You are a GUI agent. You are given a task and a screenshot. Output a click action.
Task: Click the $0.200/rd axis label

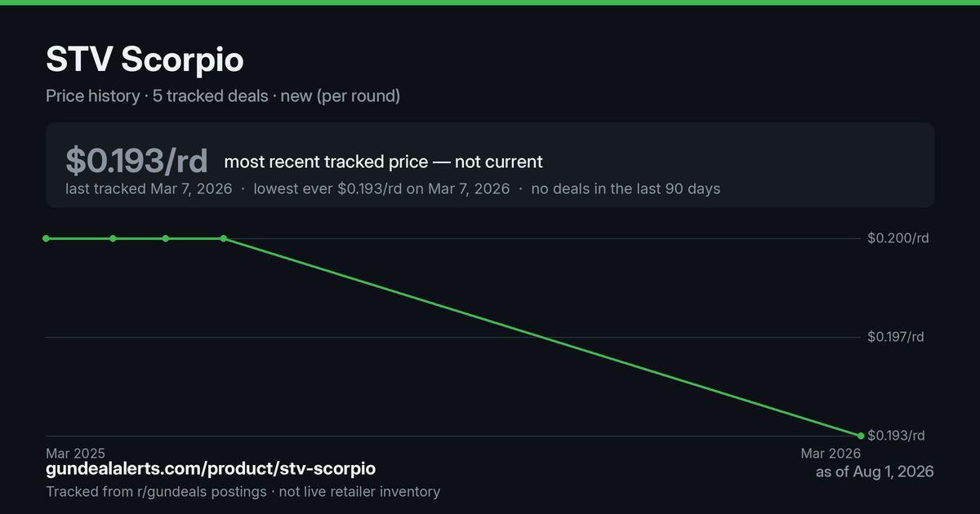pyautogui.click(x=898, y=238)
